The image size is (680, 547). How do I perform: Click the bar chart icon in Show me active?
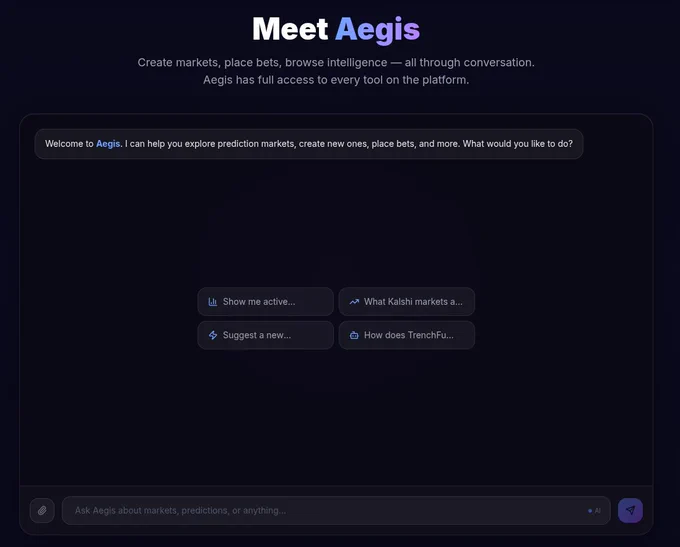(212, 301)
